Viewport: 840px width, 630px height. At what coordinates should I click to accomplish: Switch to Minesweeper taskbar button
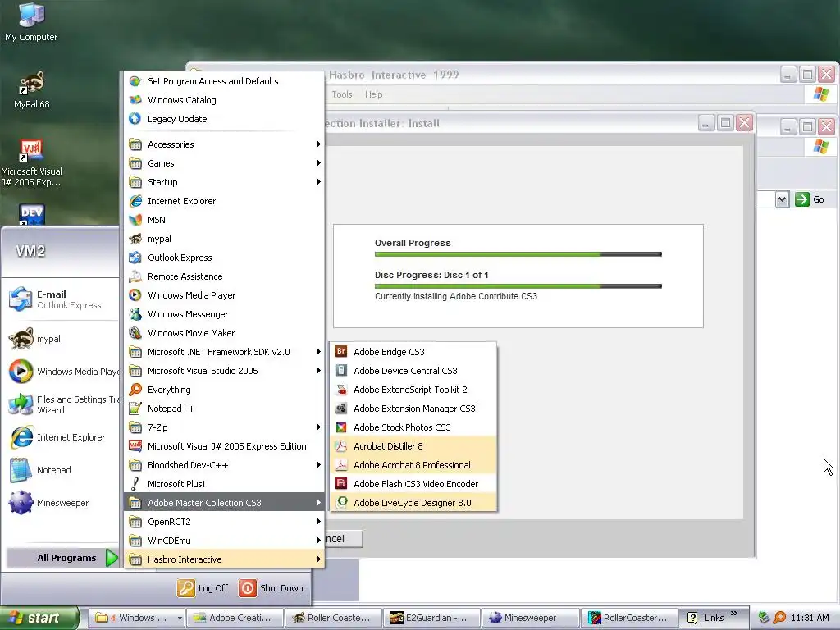530,618
